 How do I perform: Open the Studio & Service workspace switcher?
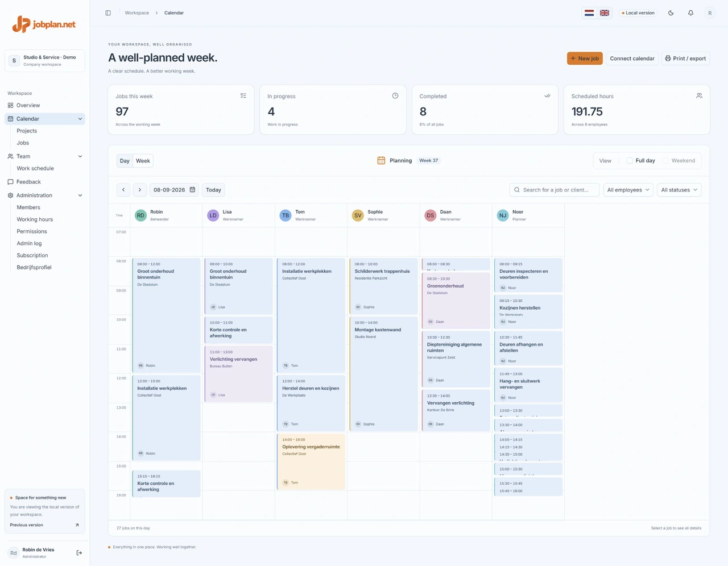tap(45, 61)
